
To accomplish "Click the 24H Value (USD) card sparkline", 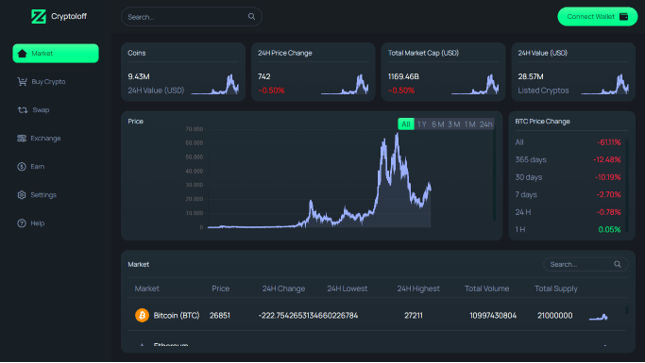I will 605,85.
